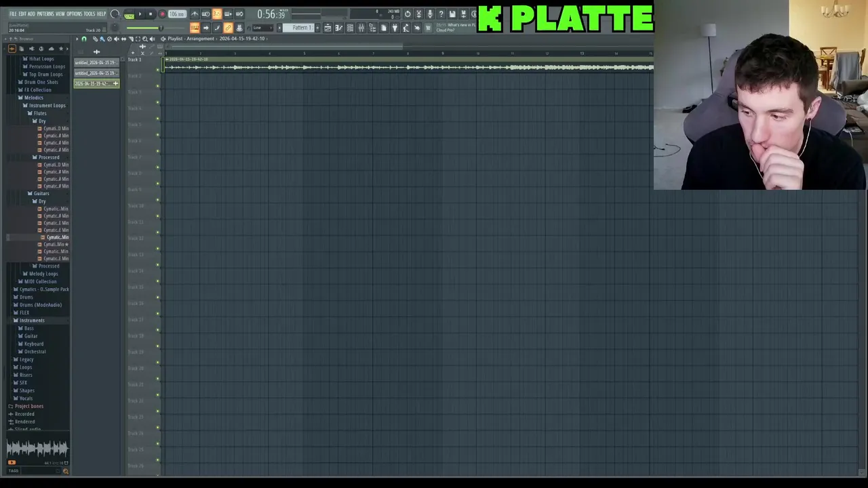
Task: Mute Track 1 using its green dot
Action: click(157, 70)
